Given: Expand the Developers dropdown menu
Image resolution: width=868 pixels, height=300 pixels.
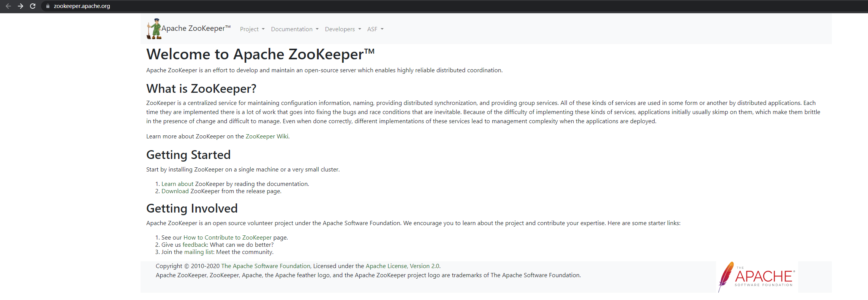Looking at the screenshot, I should click(x=343, y=29).
